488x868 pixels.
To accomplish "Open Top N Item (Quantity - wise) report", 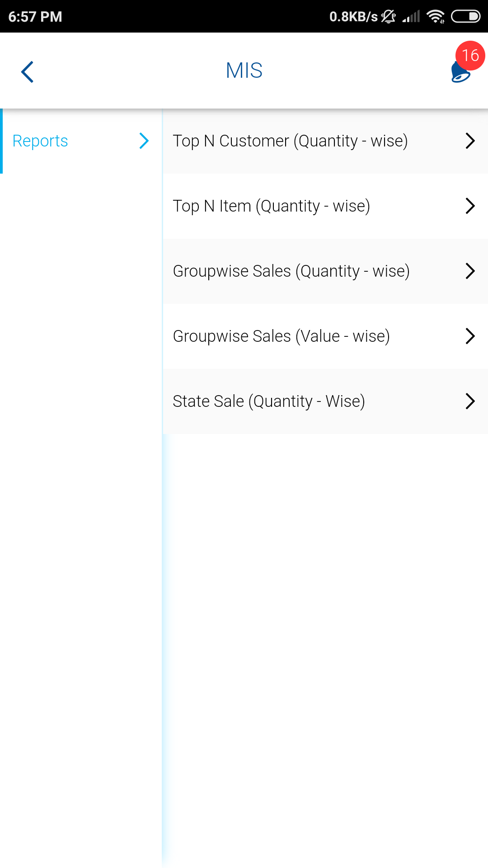I will pos(271,206).
